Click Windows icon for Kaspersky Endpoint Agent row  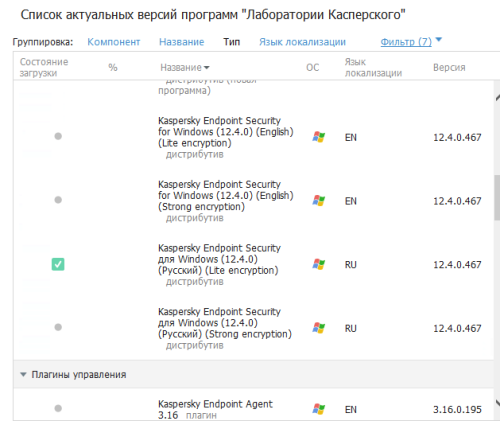[319, 409]
